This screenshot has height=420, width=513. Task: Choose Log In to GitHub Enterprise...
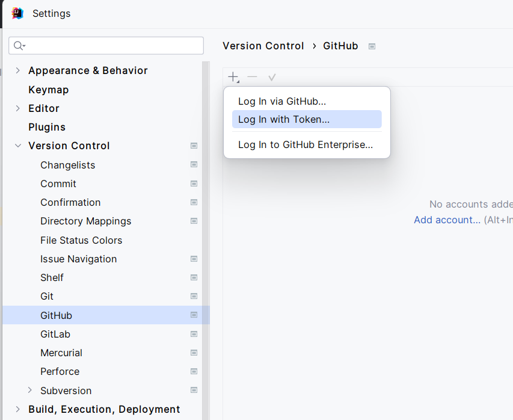point(307,144)
